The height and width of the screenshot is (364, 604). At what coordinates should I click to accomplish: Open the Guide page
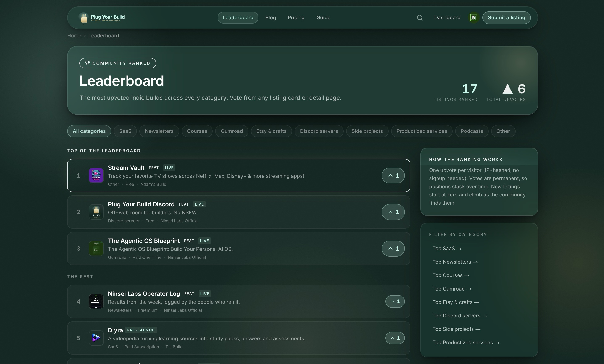(x=323, y=18)
